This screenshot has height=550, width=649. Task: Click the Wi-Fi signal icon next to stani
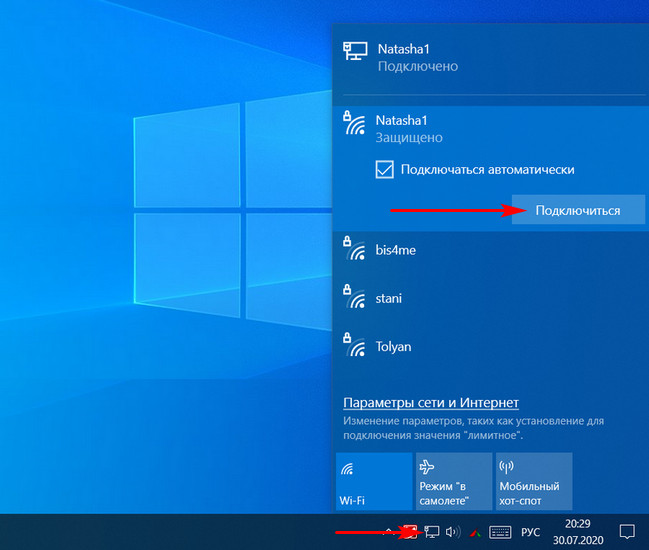pyautogui.click(x=354, y=296)
